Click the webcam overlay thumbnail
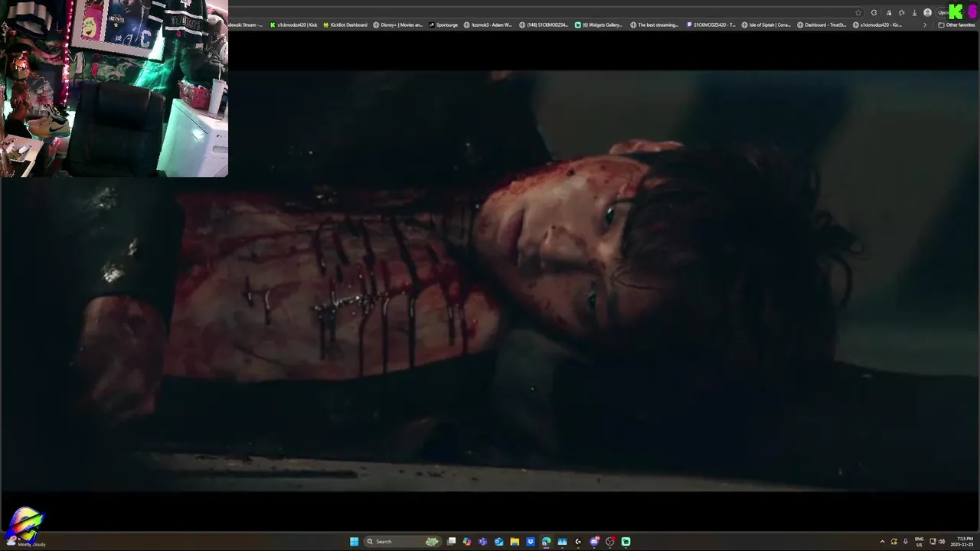 pyautogui.click(x=114, y=88)
